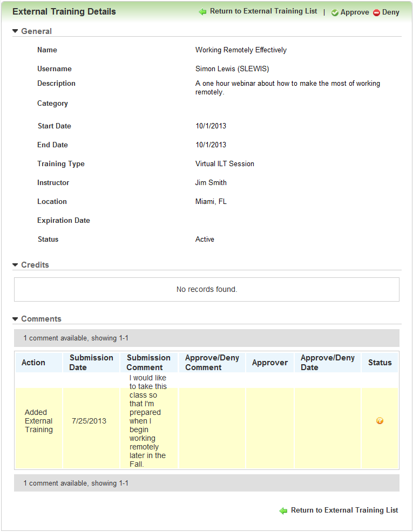The width and height of the screenshot is (413, 532).
Task: Select the Added External Training comment row
Action: [39, 421]
